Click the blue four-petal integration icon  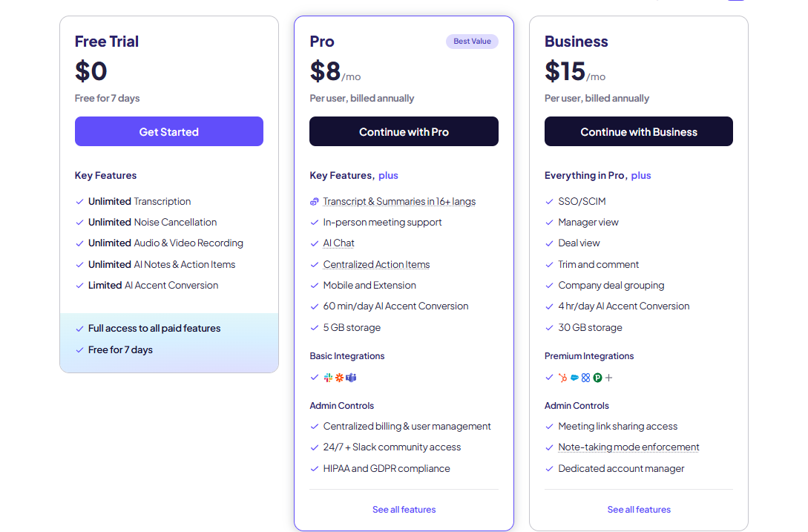coord(585,378)
